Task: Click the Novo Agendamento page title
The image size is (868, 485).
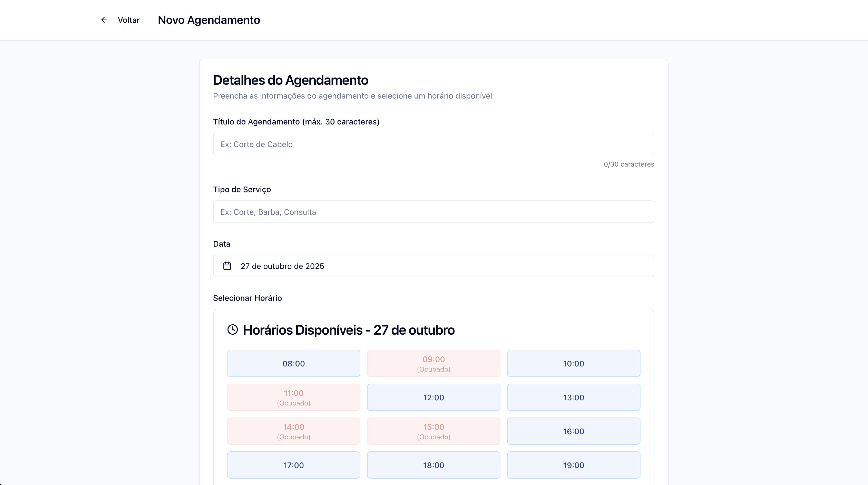Action: [209, 20]
